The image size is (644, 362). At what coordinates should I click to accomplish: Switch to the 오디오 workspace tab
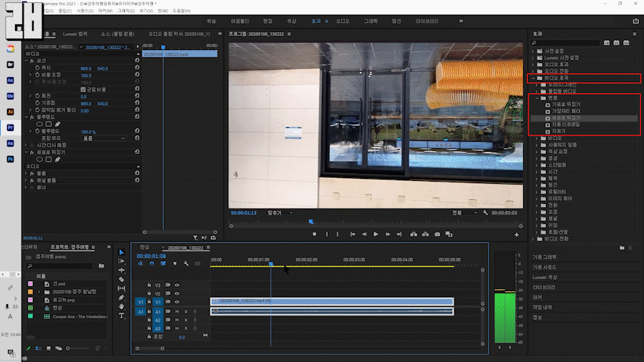[342, 21]
